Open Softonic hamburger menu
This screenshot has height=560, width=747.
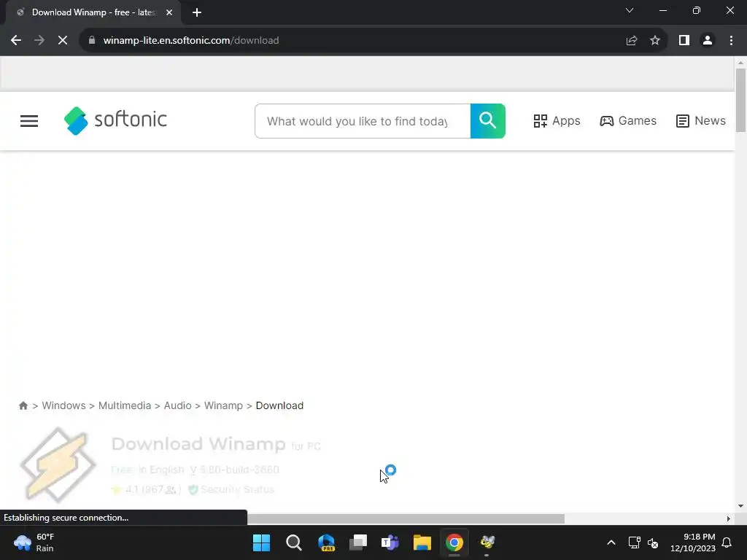coord(29,121)
